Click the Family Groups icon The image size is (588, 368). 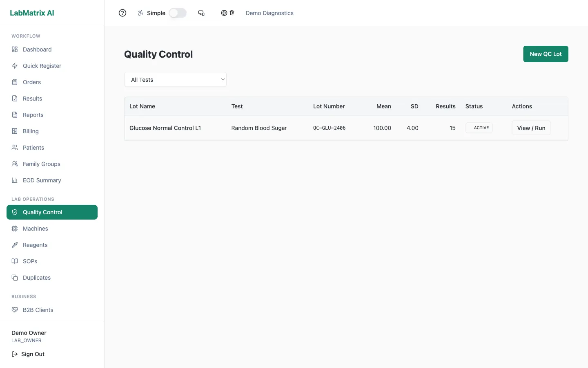(15, 164)
